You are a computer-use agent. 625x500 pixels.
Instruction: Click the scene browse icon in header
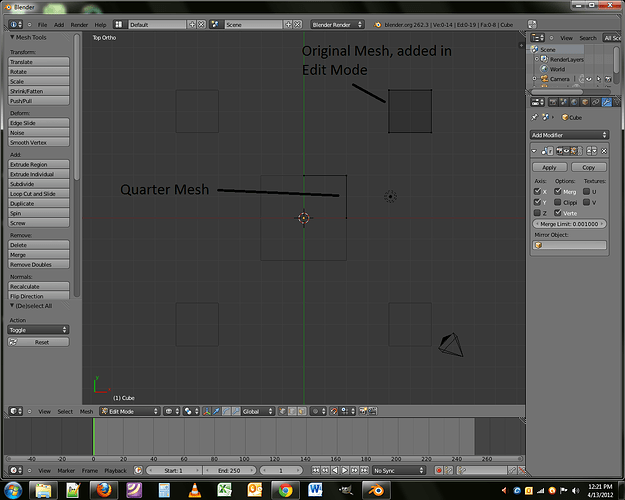[x=216, y=24]
